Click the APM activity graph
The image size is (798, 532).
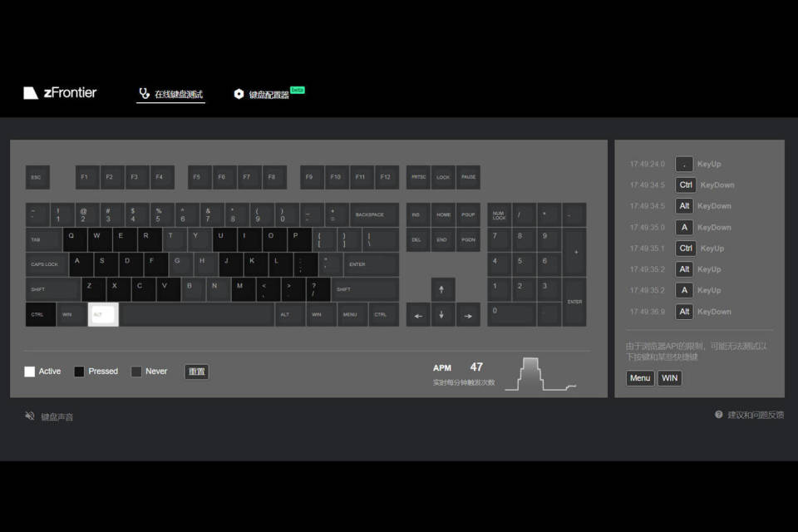[540, 374]
